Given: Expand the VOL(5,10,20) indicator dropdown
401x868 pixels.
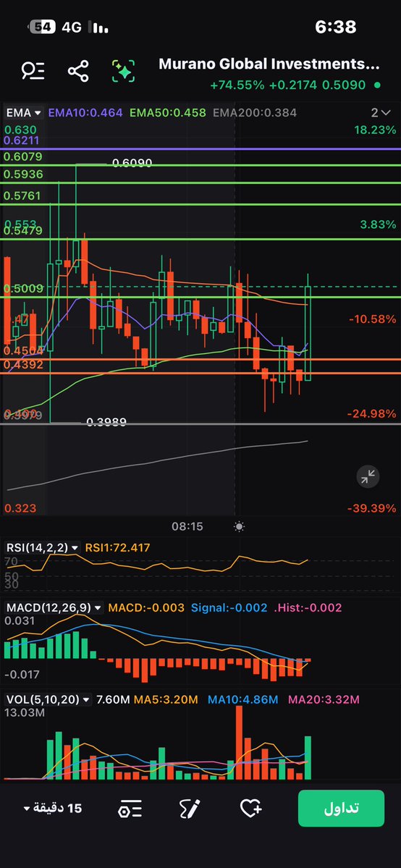Looking at the screenshot, I should point(48,699).
